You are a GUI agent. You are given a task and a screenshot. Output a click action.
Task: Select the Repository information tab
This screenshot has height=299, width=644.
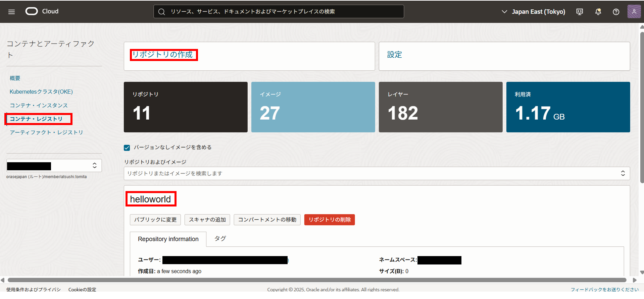168,239
